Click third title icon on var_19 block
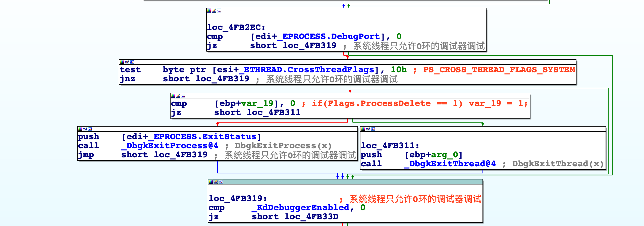The image size is (644, 226). click(x=183, y=96)
